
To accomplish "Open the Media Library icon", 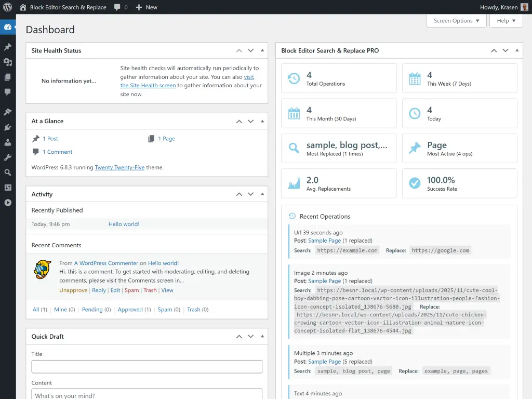I will pyautogui.click(x=7, y=62).
